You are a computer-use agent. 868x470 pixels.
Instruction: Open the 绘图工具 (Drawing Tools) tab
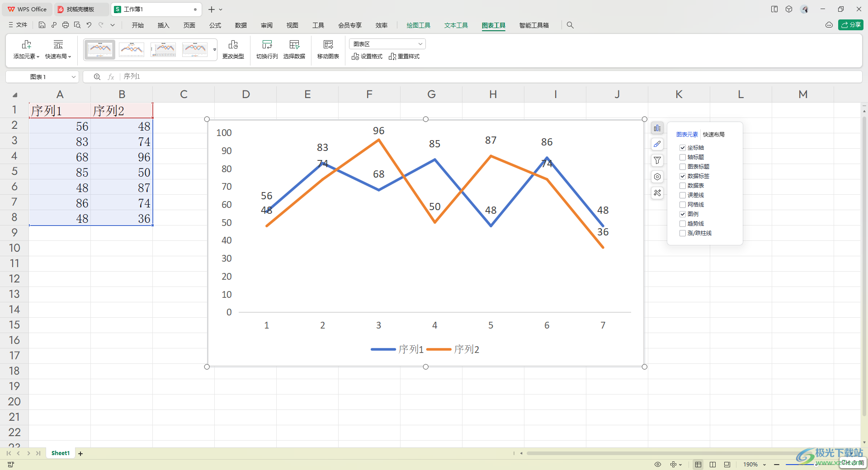point(418,25)
